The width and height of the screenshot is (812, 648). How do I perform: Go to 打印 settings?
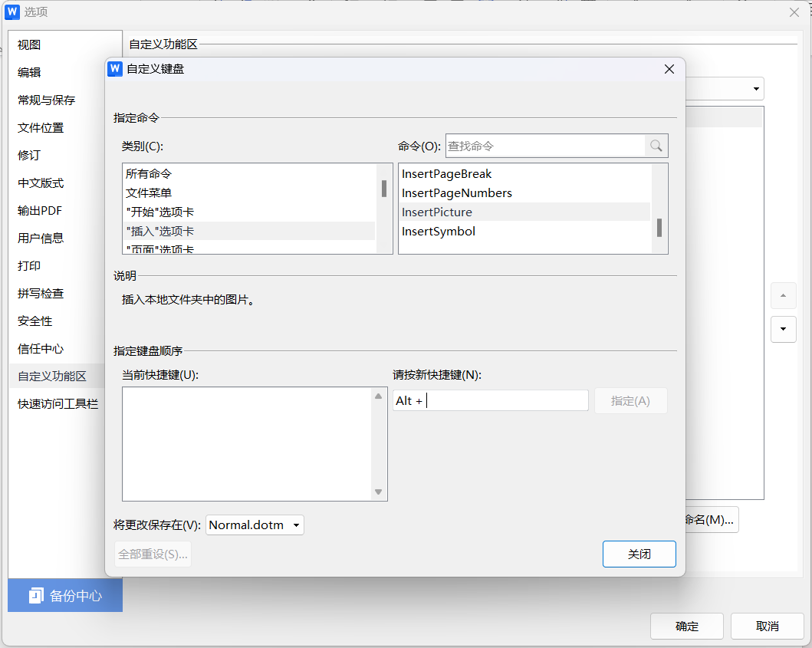click(29, 266)
